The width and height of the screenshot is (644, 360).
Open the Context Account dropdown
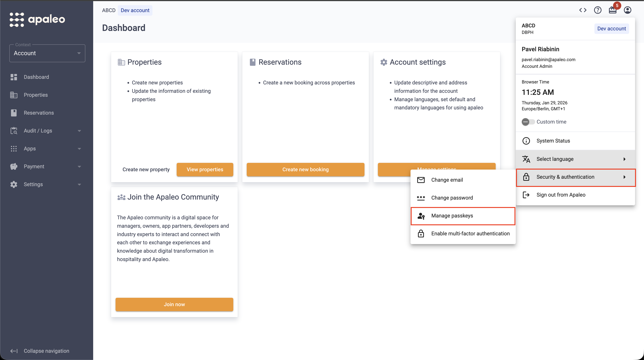click(x=47, y=53)
